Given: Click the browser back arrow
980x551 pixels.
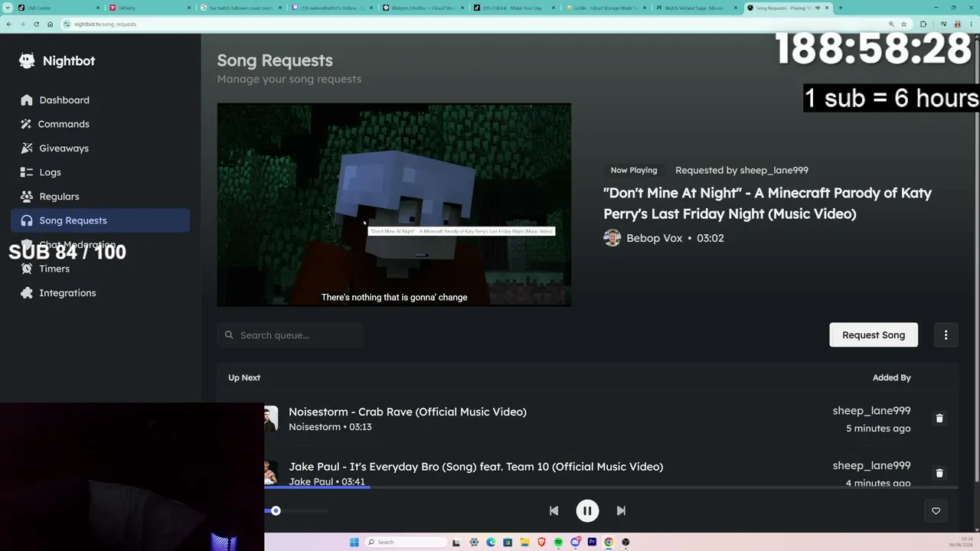Looking at the screenshot, I should click(8, 24).
